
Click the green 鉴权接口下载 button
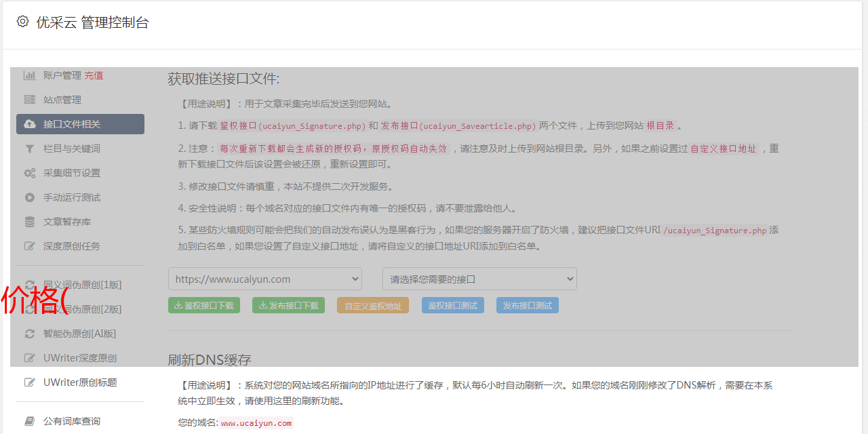pos(203,306)
